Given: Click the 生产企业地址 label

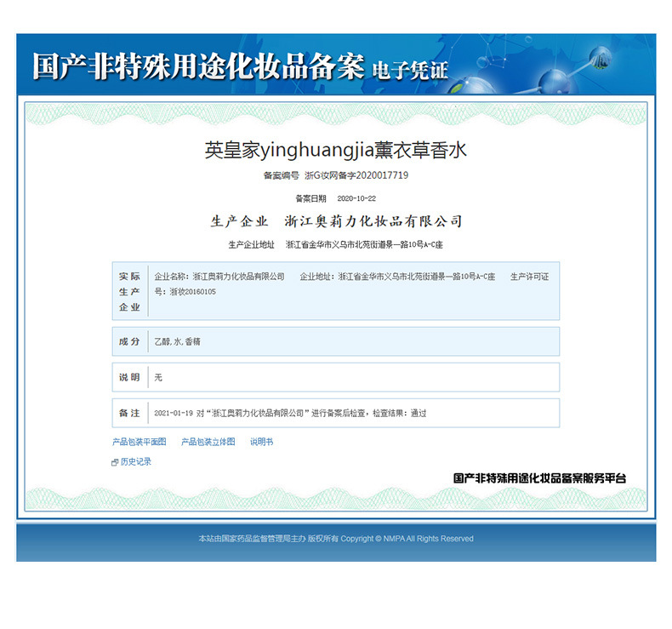Looking at the screenshot, I should [251, 245].
